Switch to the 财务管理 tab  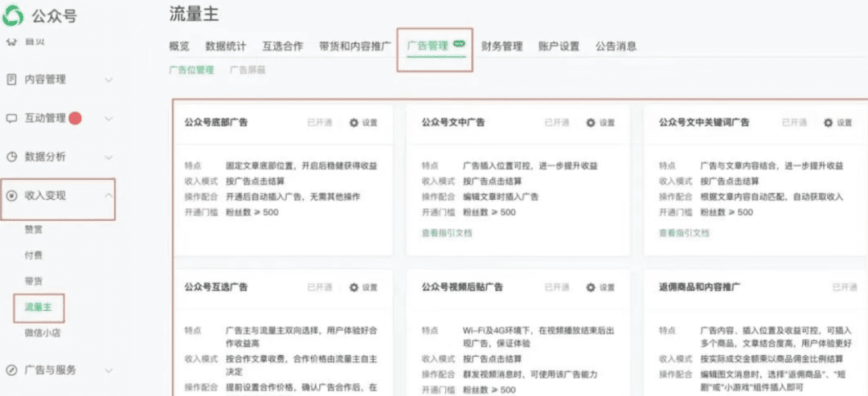502,47
